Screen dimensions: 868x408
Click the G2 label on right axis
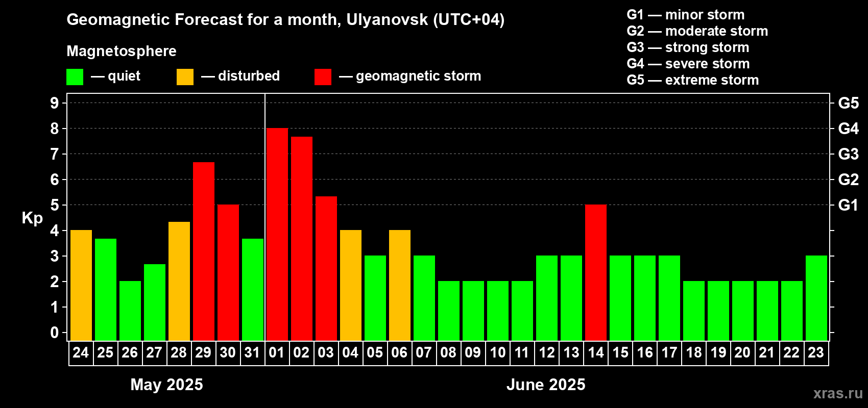click(x=849, y=180)
